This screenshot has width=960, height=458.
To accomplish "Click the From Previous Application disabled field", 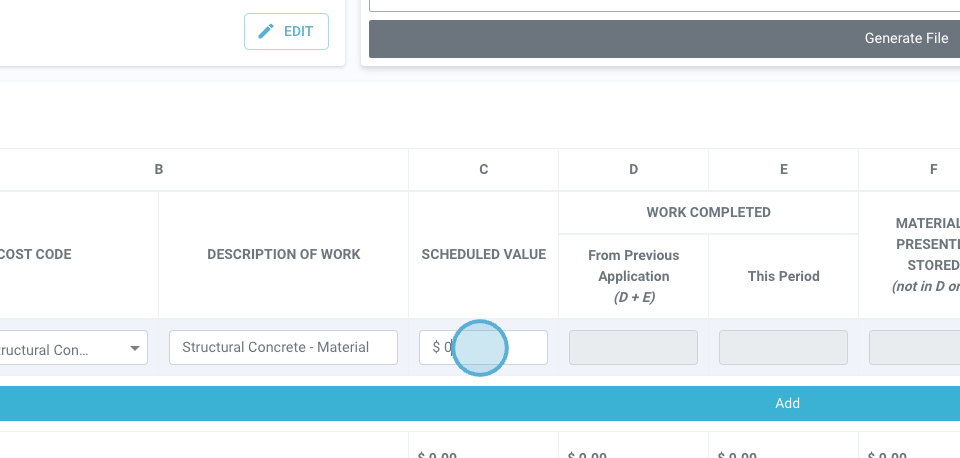I will [x=633, y=348].
